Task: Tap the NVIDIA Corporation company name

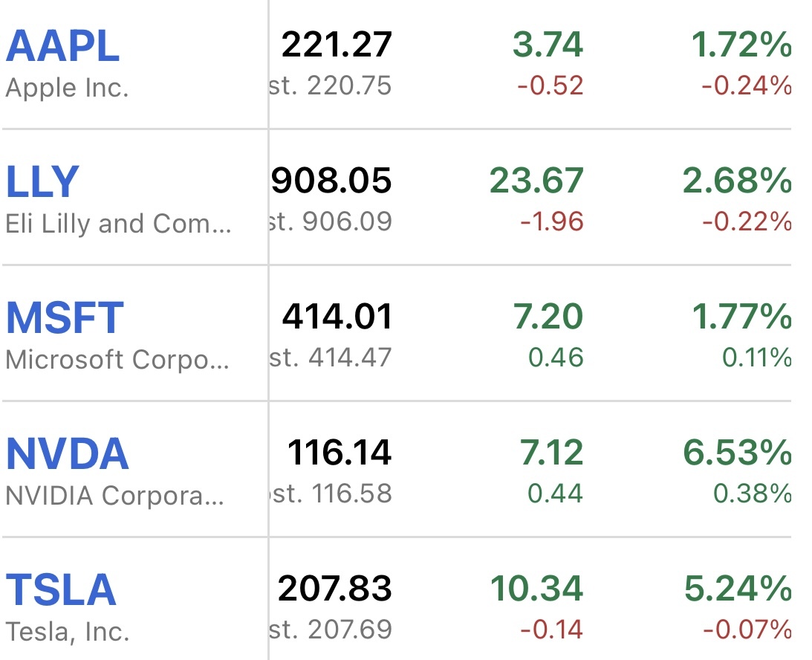Action: 114,495
